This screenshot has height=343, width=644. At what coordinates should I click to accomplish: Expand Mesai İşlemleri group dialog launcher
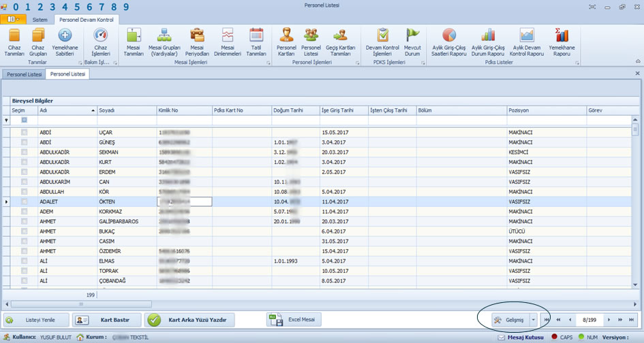pos(269,63)
